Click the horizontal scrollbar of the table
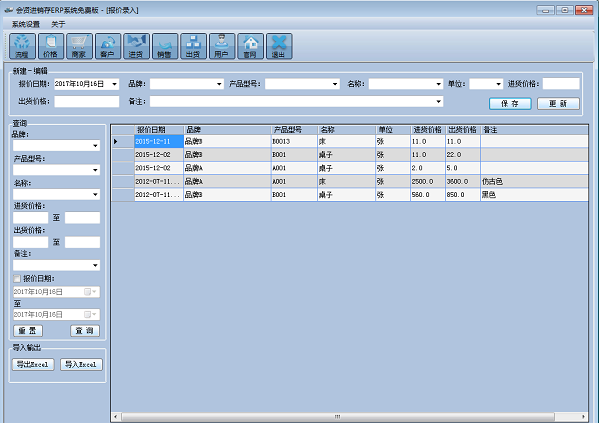The width and height of the screenshot is (599, 423). pyautogui.click(x=338, y=417)
